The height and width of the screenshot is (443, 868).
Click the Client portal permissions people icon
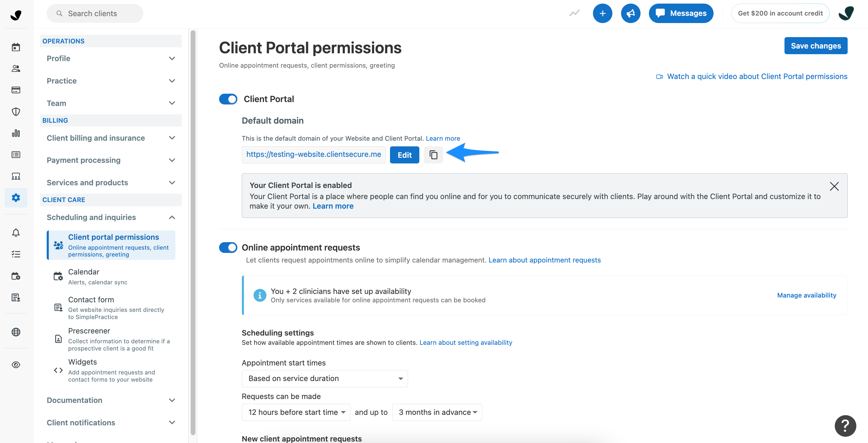(58, 245)
